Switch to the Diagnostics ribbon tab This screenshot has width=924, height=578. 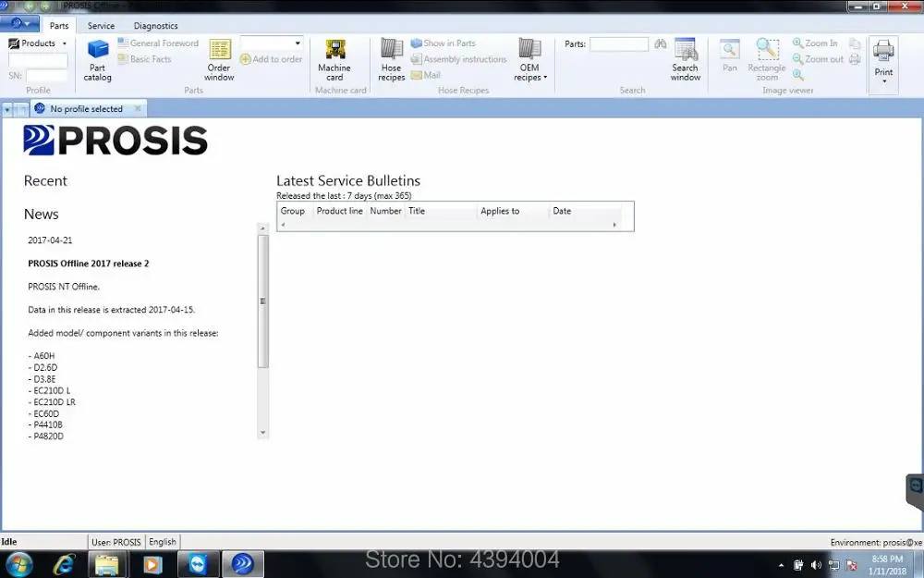(x=155, y=25)
